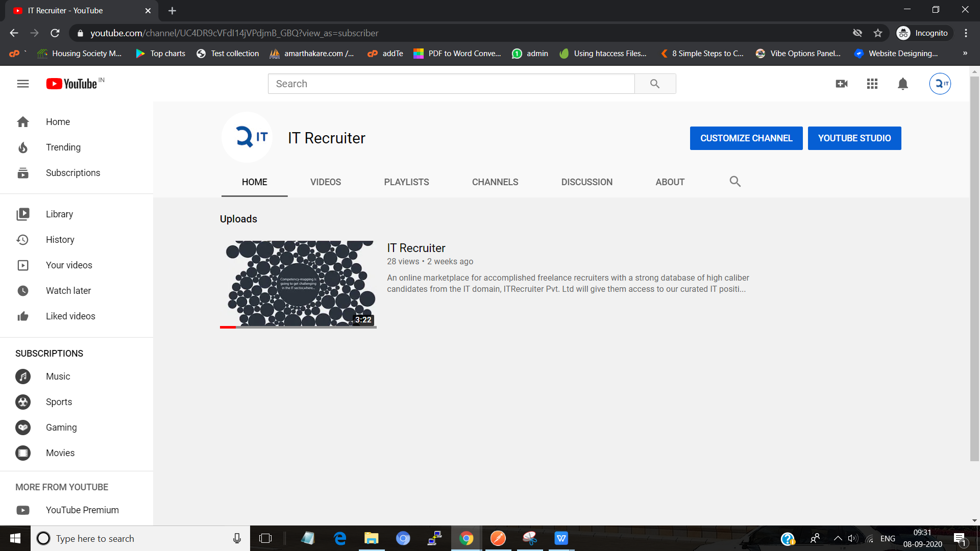The image size is (980, 551).
Task: Open the YouTube apps grid
Action: click(872, 84)
